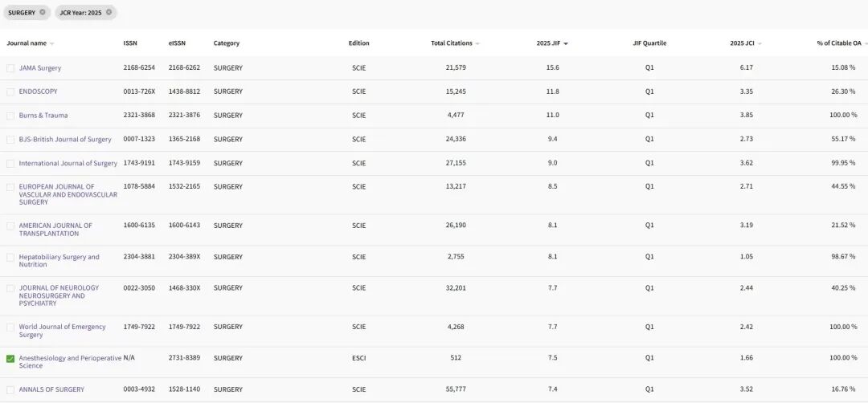Open AMERICAN JOURNAL OF TRANSPLANTATION link

(55, 230)
